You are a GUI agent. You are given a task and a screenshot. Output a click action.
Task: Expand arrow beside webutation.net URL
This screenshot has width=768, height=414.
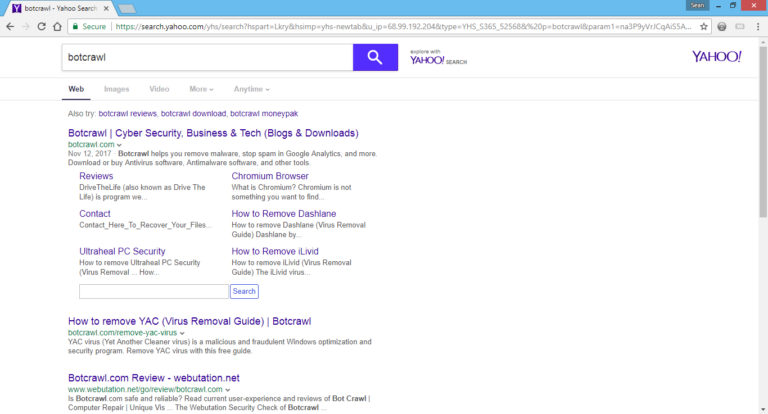pos(228,390)
